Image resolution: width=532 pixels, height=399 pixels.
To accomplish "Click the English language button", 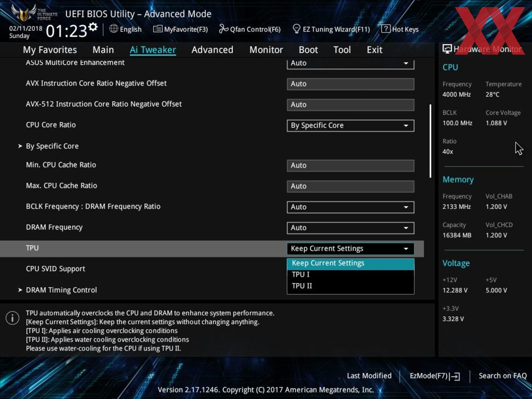I will 126,29.
